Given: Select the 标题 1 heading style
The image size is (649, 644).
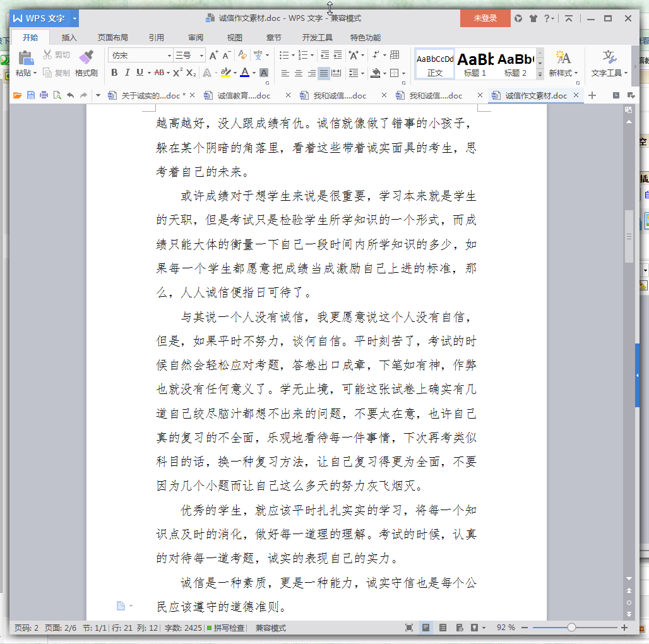Looking at the screenshot, I should (x=475, y=64).
